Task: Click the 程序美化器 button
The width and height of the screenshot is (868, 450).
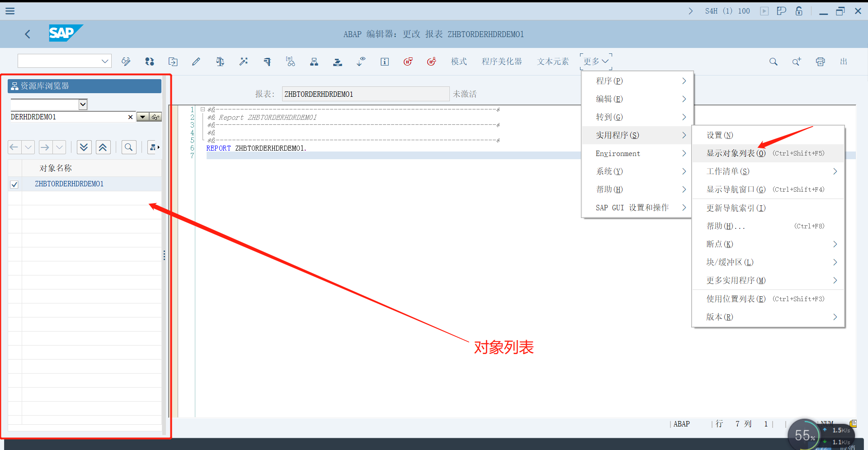Action: pyautogui.click(x=502, y=62)
